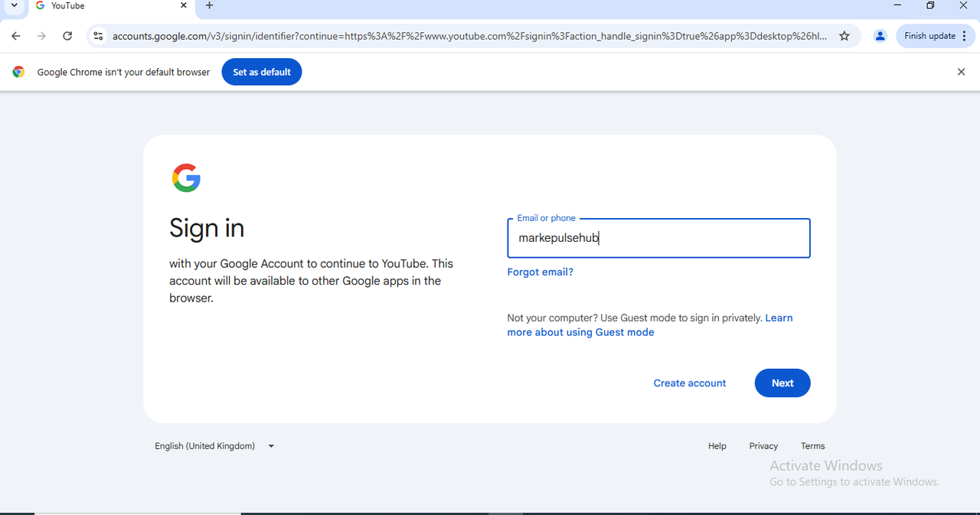Click the browser forward arrow
Image resolution: width=980 pixels, height=515 pixels.
click(x=41, y=36)
